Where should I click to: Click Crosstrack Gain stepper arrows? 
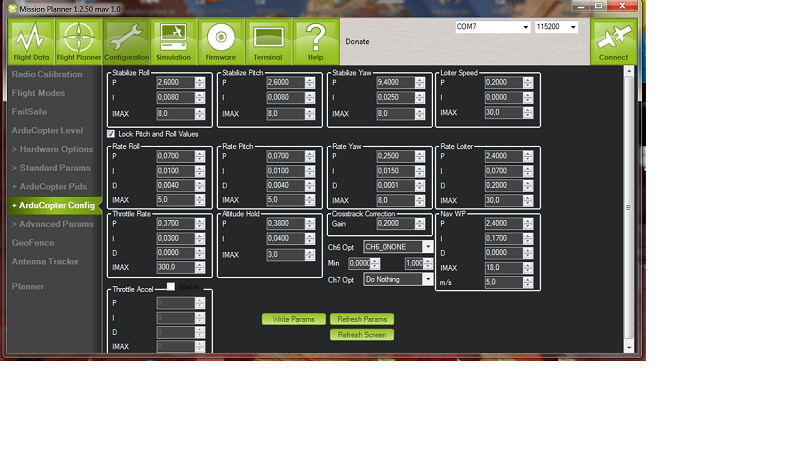420,223
